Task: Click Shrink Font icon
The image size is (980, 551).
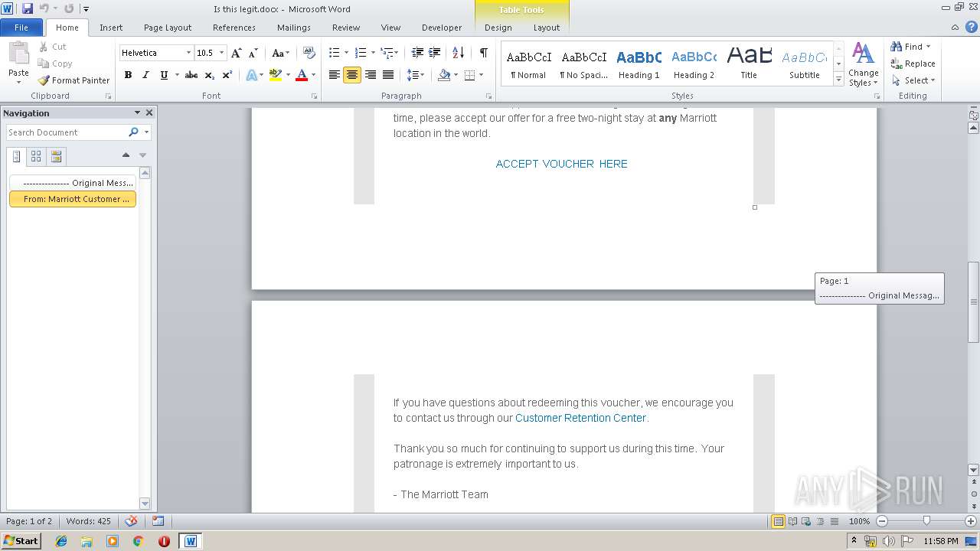Action: pos(253,53)
